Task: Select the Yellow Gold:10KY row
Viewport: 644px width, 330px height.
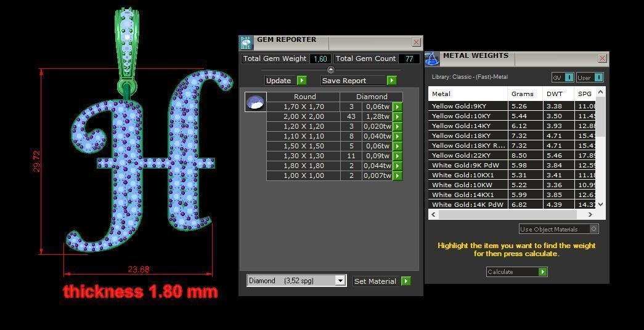Action: 512,116
